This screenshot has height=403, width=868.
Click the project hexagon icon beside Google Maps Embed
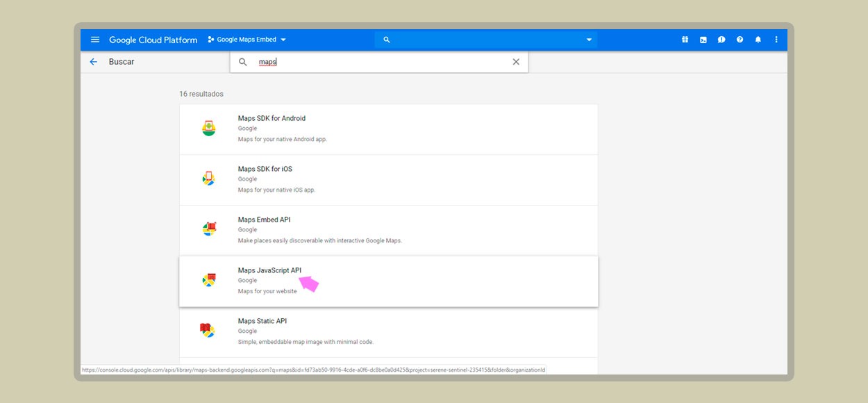211,40
